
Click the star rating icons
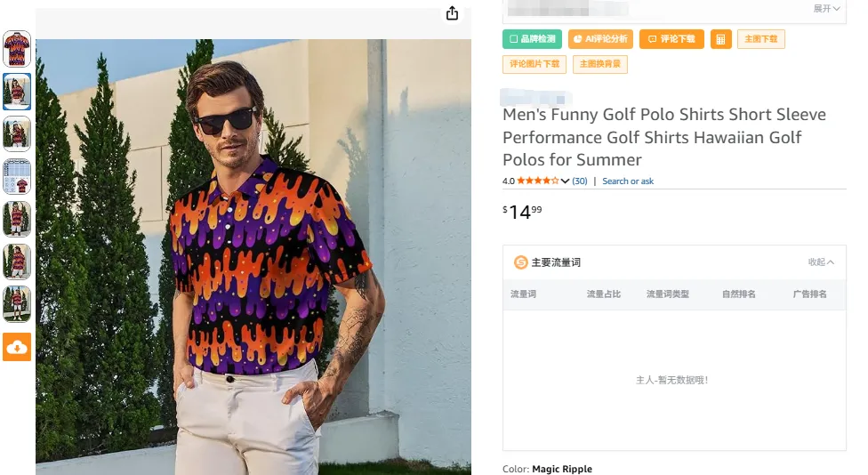(x=537, y=181)
